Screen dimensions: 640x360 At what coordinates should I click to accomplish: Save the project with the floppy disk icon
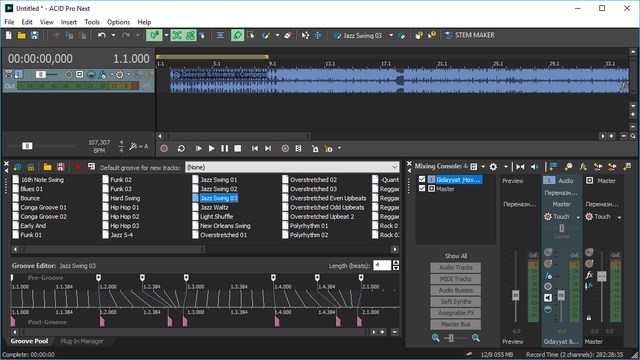point(35,36)
